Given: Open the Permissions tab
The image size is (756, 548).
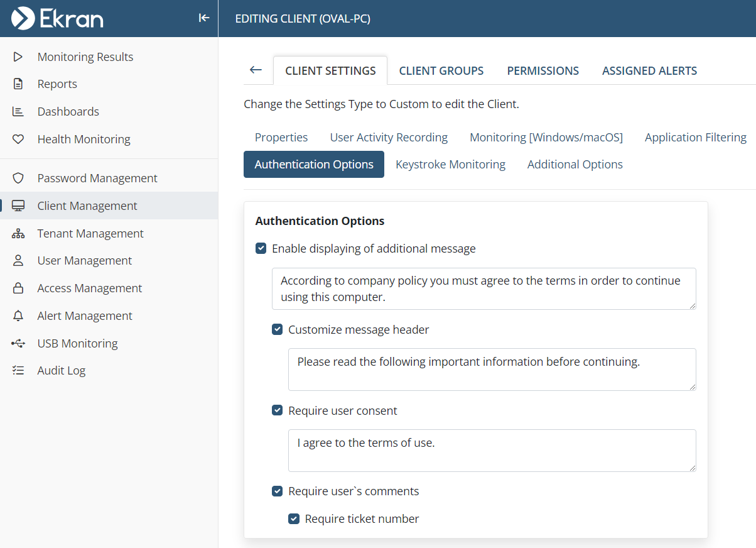Looking at the screenshot, I should coord(543,71).
